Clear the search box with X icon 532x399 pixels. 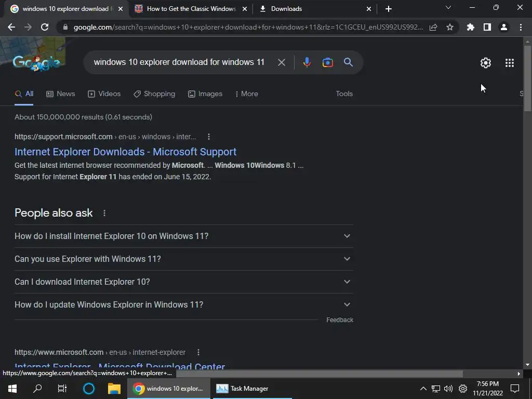click(x=281, y=62)
